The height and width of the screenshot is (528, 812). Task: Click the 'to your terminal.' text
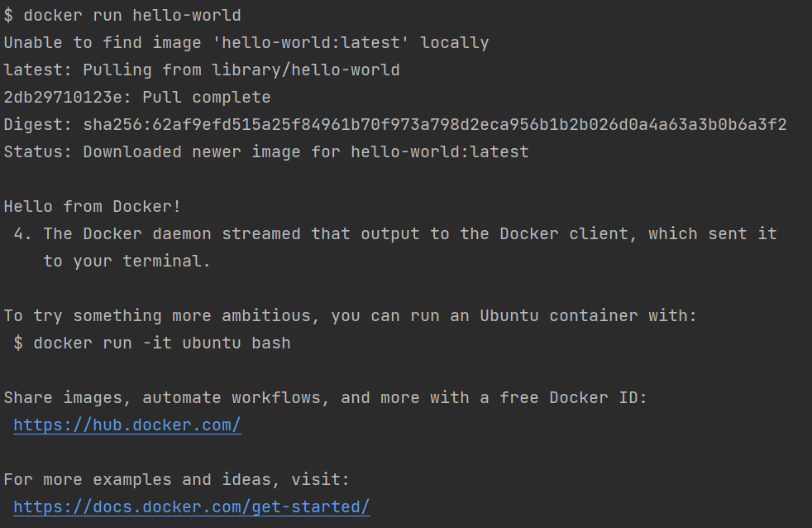(x=127, y=262)
